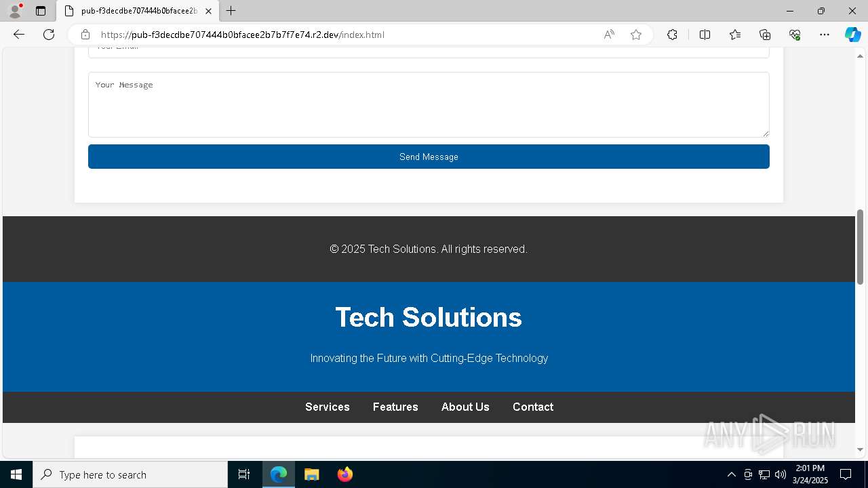Open Task View on taskbar
The height and width of the screenshot is (488, 868).
pos(244,474)
